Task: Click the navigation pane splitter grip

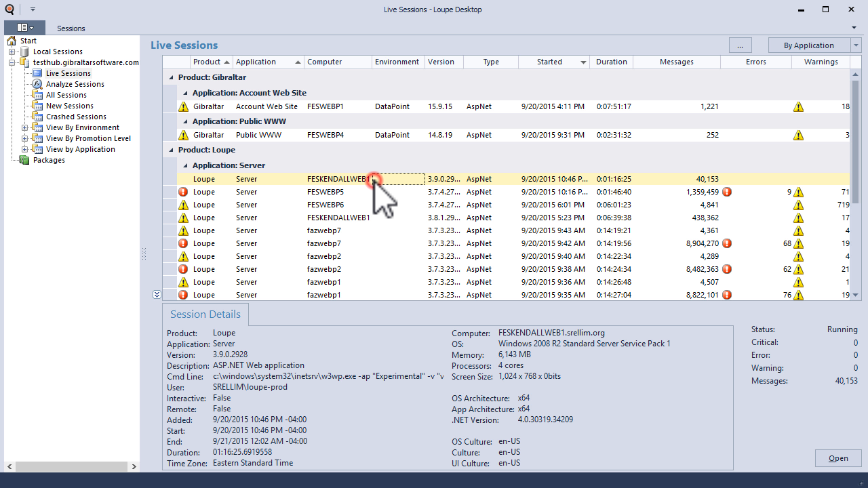Action: coord(144,253)
